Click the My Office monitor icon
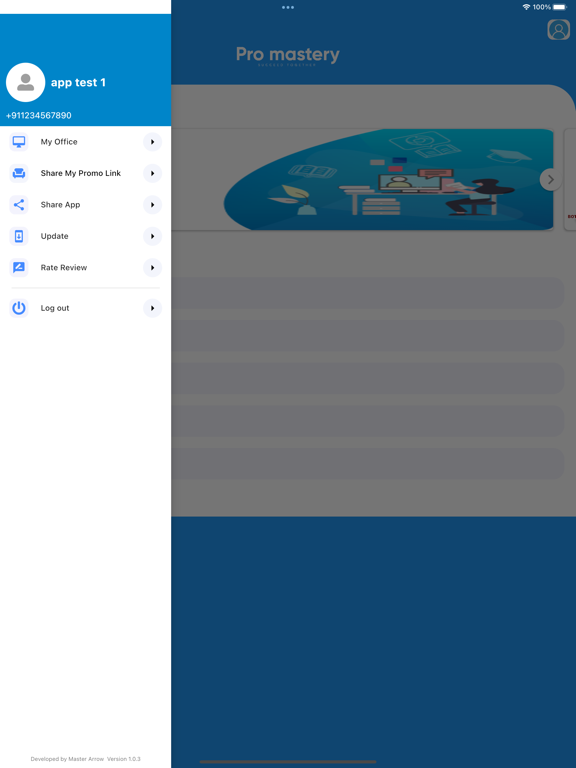Viewport: 576px width, 768px height. tap(19, 142)
